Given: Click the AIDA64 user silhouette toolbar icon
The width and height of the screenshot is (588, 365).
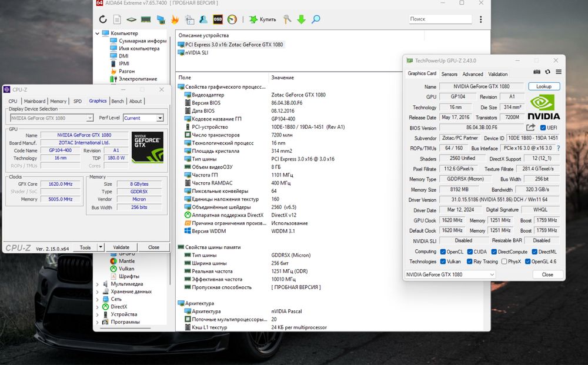Looking at the screenshot, I should pyautogui.click(x=203, y=19).
